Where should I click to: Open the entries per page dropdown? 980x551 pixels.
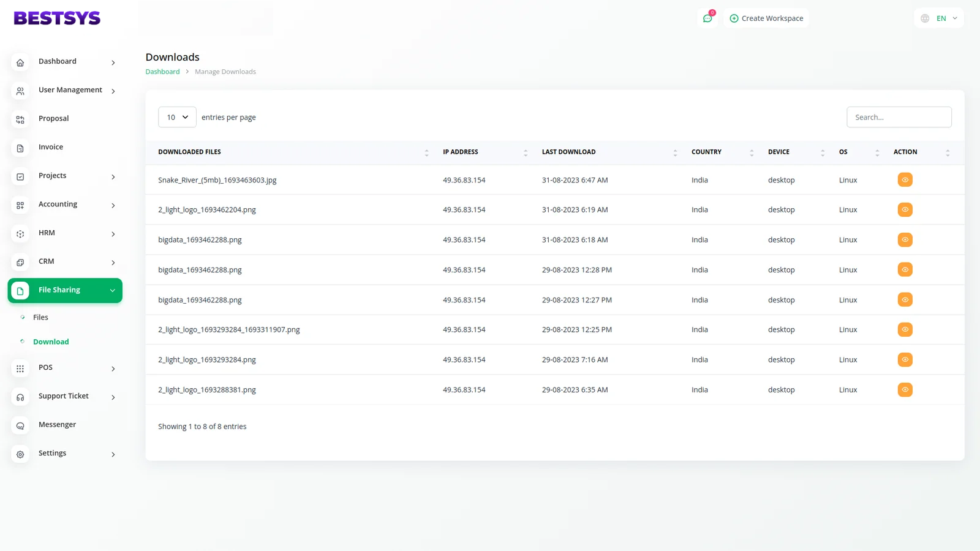tap(177, 117)
